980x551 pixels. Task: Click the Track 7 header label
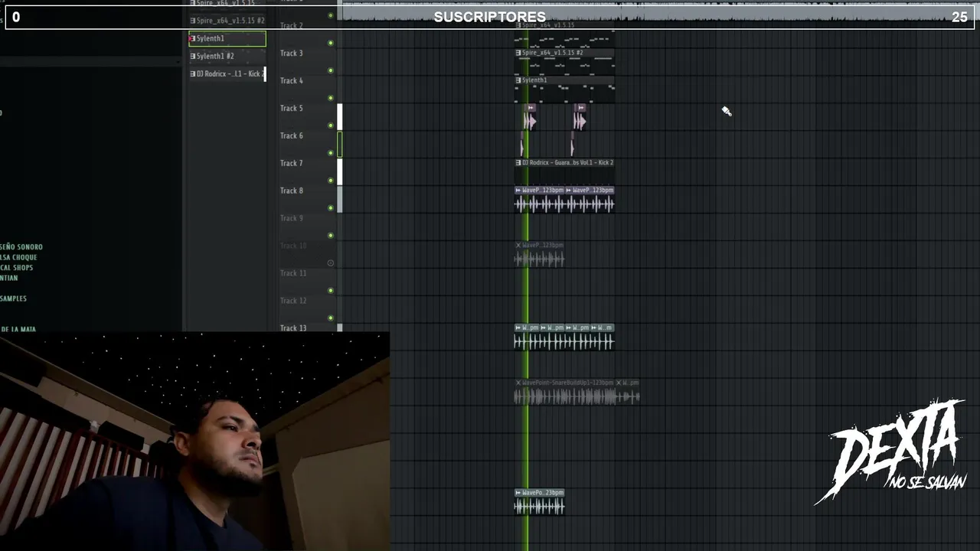tap(291, 163)
